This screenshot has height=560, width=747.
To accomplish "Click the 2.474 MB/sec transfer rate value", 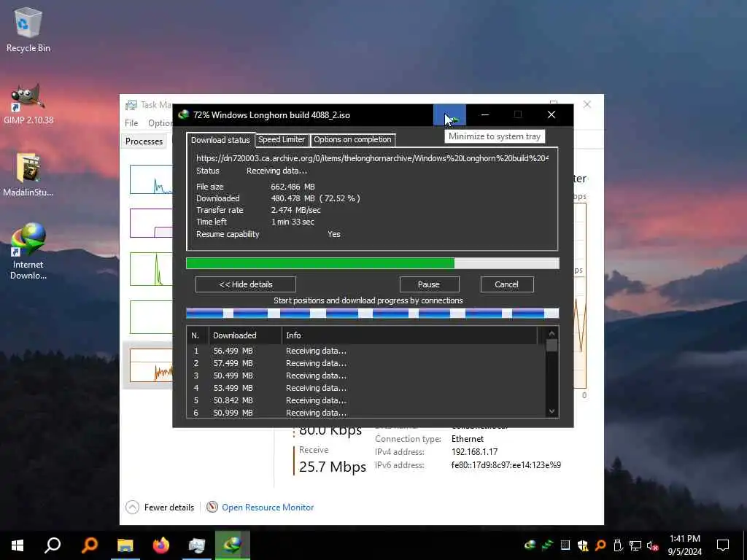I will click(x=296, y=210).
